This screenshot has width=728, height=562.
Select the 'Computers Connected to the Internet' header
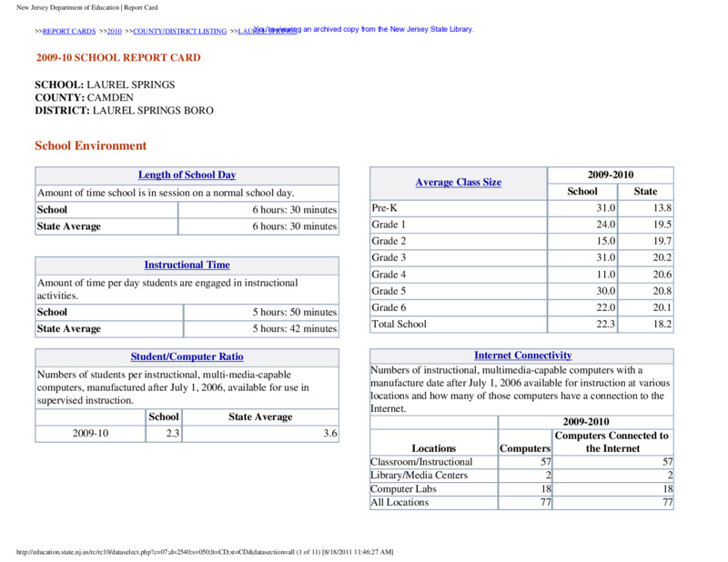coord(612,442)
